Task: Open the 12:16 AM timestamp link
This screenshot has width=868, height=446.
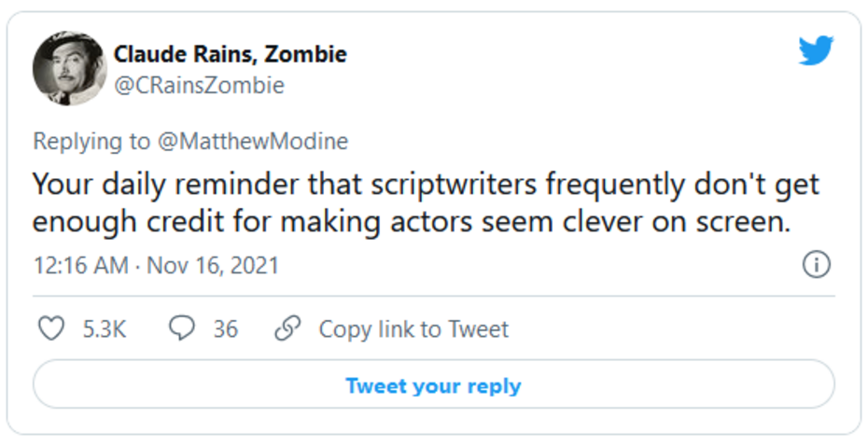Action: click(x=80, y=265)
